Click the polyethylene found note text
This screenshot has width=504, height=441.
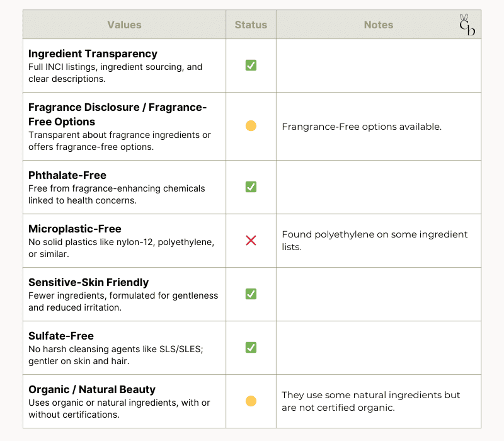coord(375,241)
